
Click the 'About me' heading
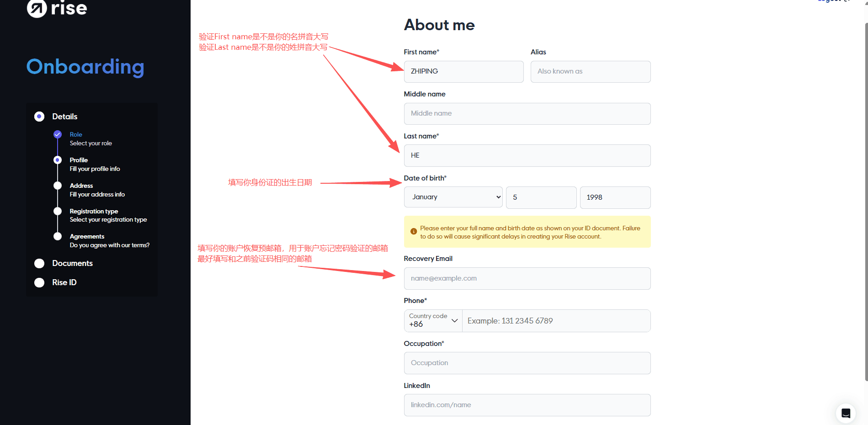(x=439, y=25)
